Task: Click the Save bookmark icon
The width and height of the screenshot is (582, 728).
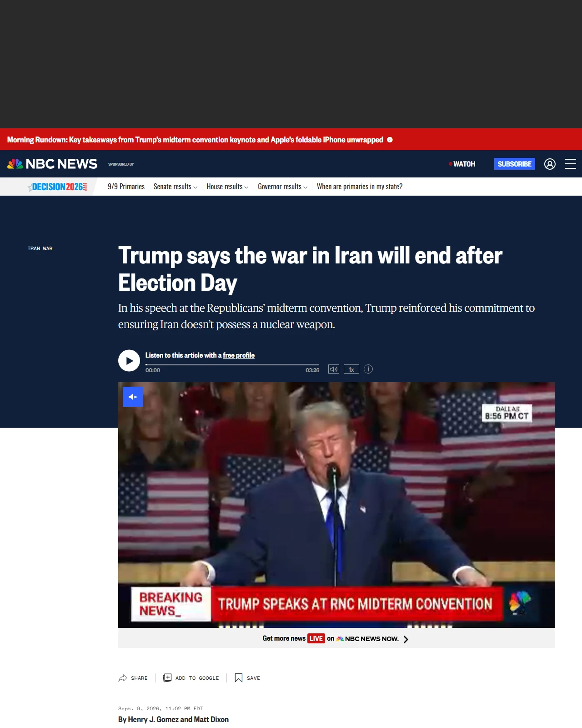Action: pyautogui.click(x=238, y=678)
